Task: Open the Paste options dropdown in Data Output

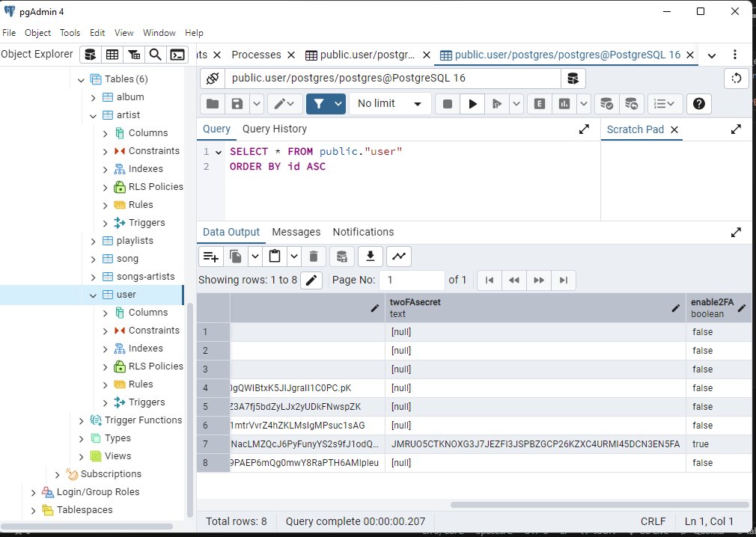Action: (x=294, y=257)
